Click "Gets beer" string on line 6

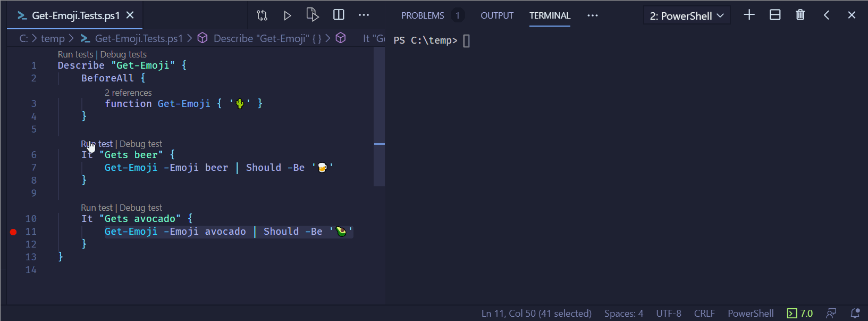pyautogui.click(x=131, y=155)
